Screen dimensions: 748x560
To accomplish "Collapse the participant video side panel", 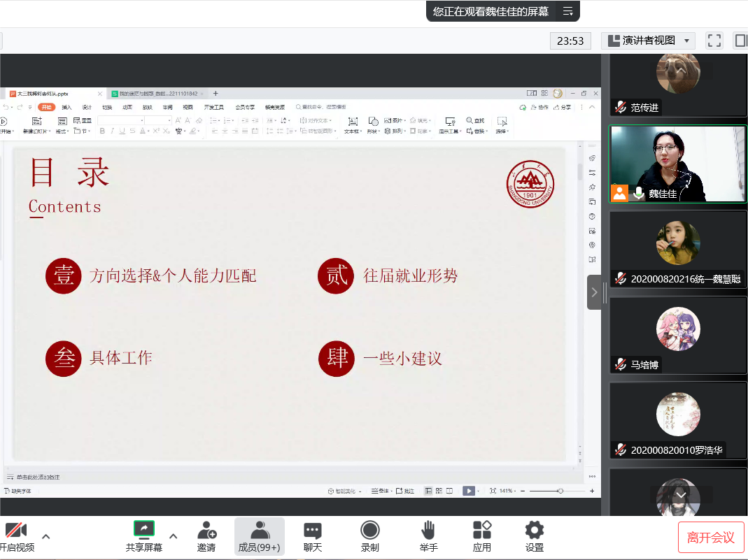I will pos(594,292).
